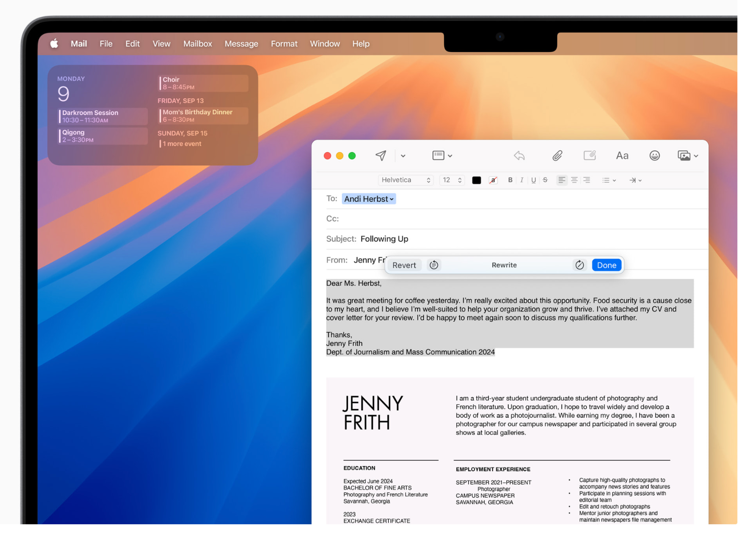Click the EDUCATION heading in the resume
Viewport: 756px width, 541px height.
359,468
